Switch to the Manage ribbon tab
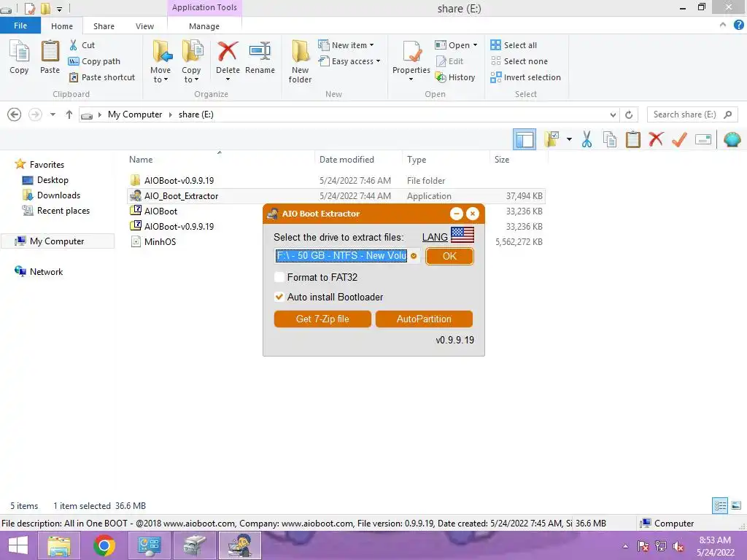Viewport: 747px width, 560px height. coord(204,26)
